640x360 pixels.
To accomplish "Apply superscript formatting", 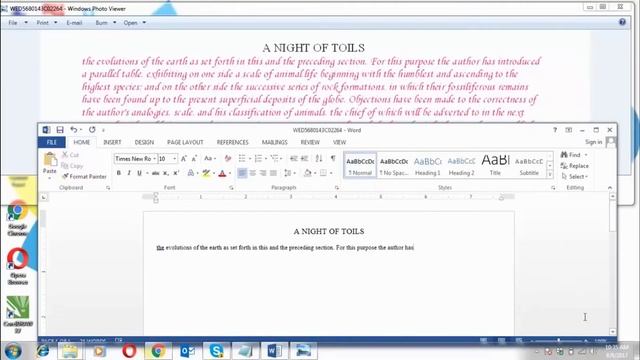I will pyautogui.click(x=176, y=173).
